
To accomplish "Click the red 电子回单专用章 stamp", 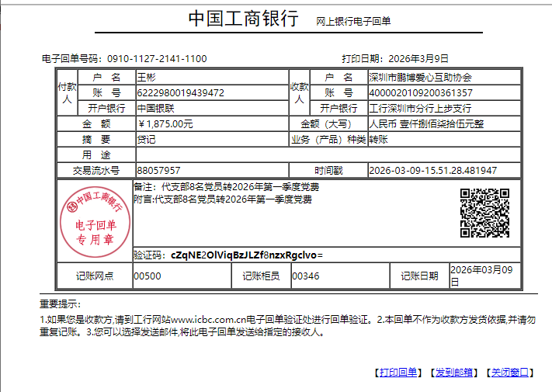I will pyautogui.click(x=95, y=222).
